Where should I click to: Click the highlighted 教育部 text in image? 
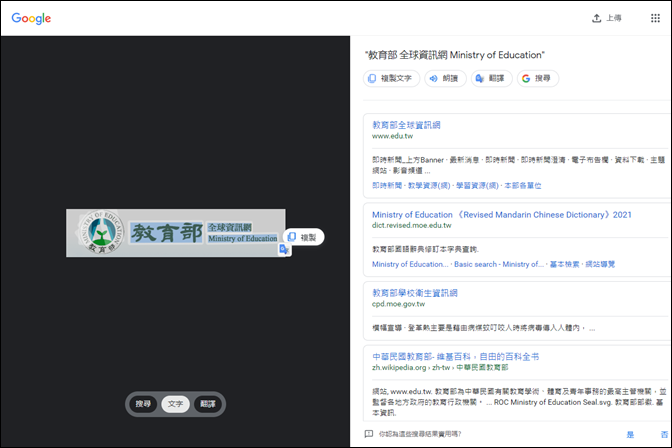click(x=166, y=233)
